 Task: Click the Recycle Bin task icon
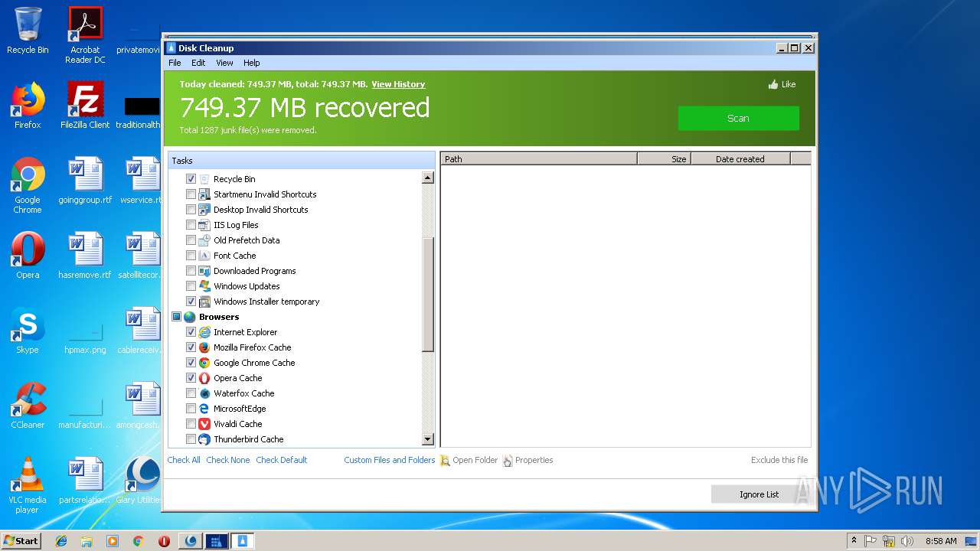pos(204,179)
